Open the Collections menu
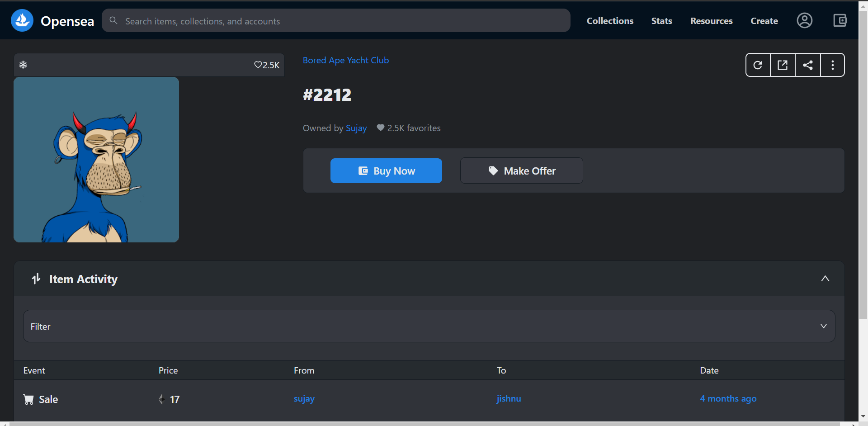 (610, 21)
